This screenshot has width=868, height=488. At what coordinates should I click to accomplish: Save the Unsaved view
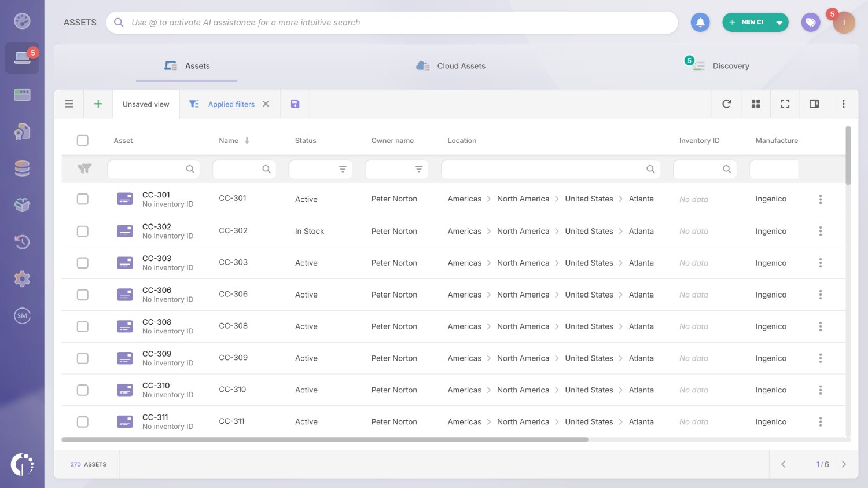tap(295, 104)
